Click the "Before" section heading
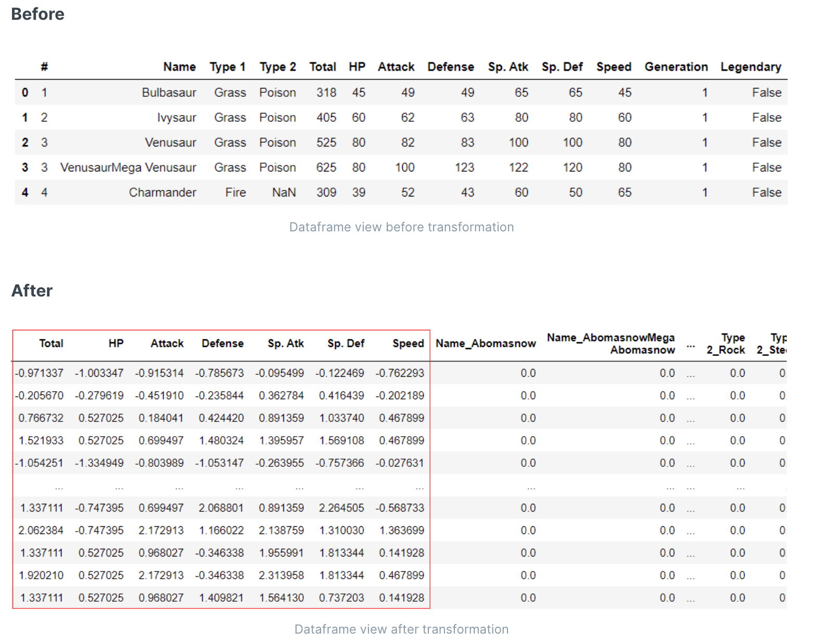 coord(38,14)
